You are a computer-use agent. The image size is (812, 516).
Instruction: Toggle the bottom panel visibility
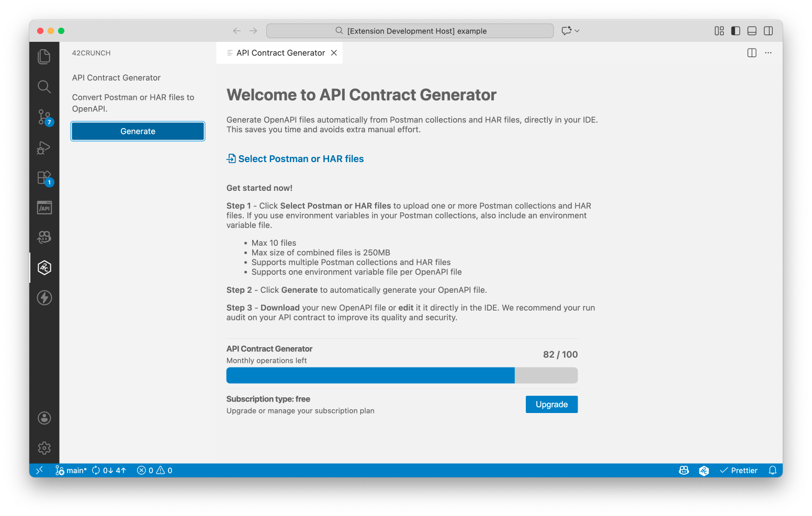point(752,31)
